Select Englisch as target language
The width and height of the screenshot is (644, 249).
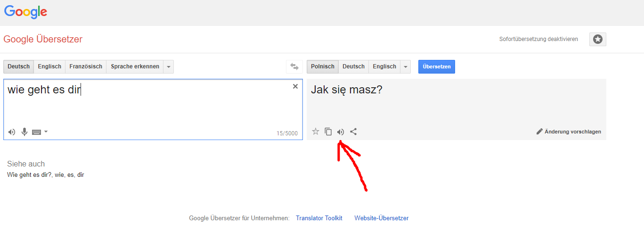384,66
